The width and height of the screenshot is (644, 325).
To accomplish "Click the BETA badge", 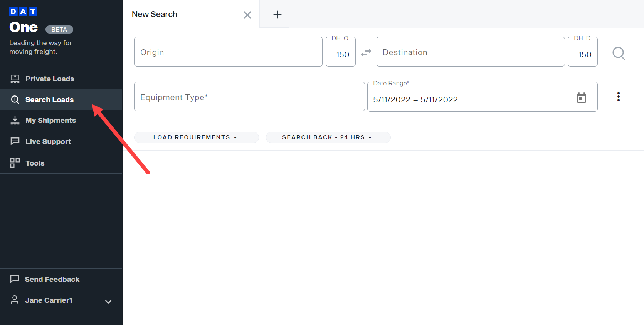I will tap(59, 29).
